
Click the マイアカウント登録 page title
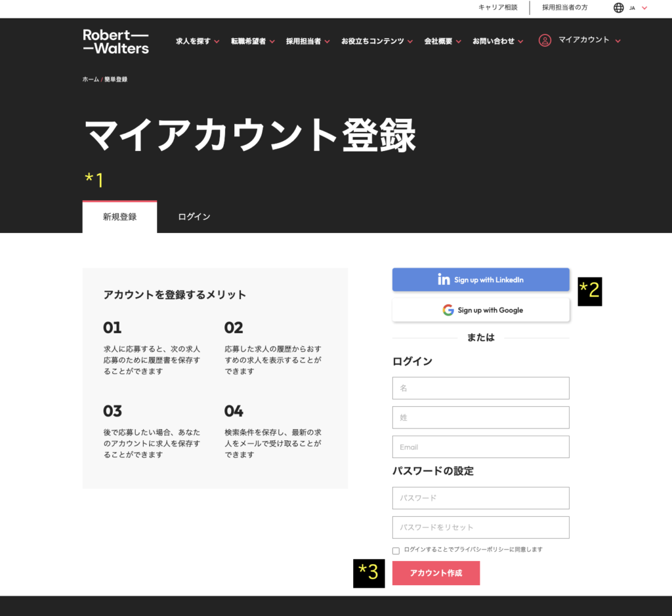(x=250, y=135)
